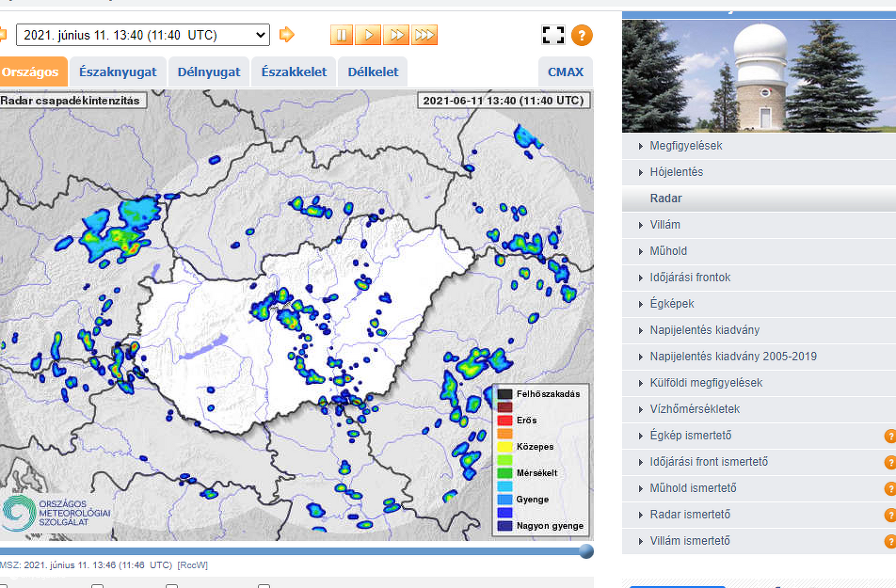Click the Gyenge blue legend swatch

pyautogui.click(x=504, y=499)
